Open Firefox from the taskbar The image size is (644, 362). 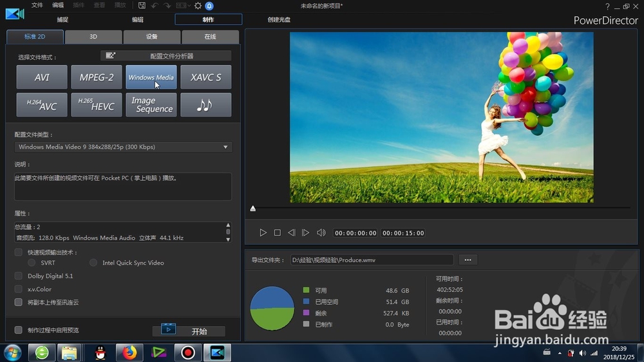(129, 352)
